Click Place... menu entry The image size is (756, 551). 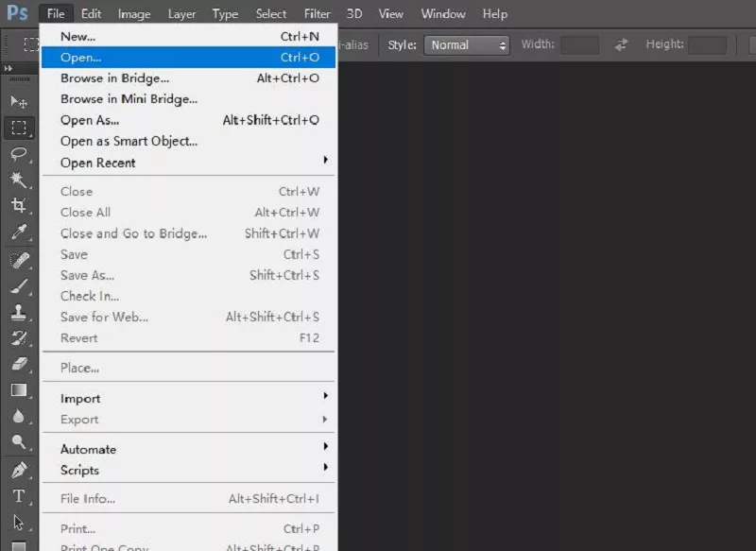tap(188, 368)
